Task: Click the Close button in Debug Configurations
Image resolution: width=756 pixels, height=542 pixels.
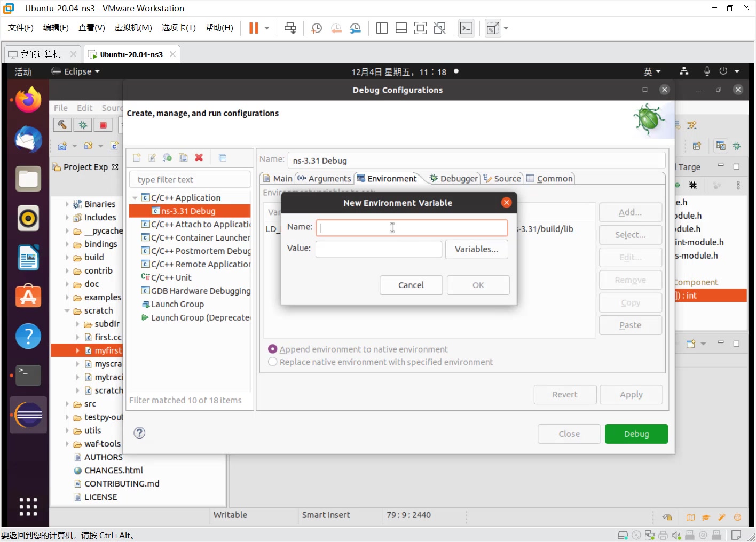Action: (569, 434)
